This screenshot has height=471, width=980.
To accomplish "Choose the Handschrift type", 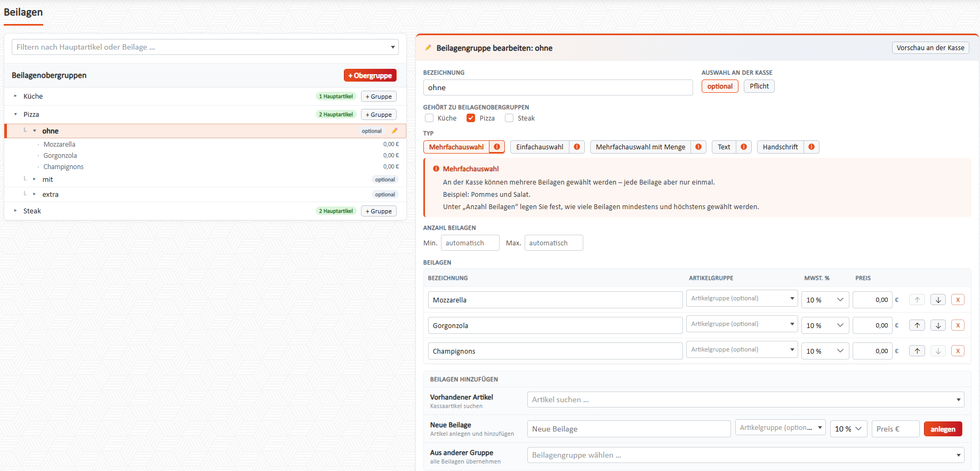I will tap(780, 147).
